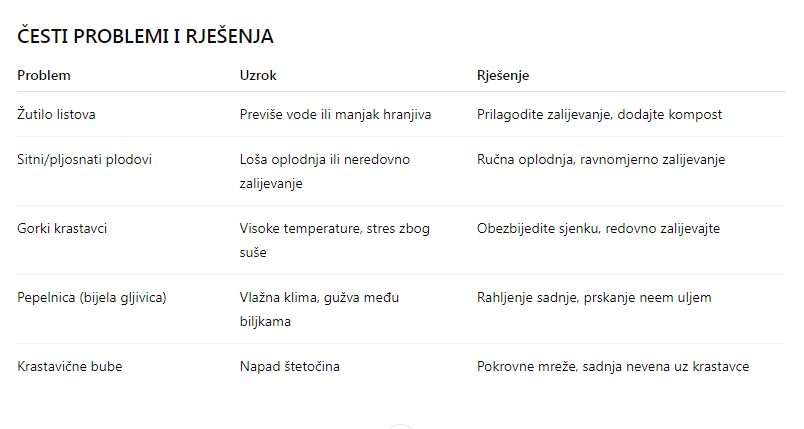Click the Krastavične bube cell
Image resolution: width=804 pixels, height=429 pixels.
tap(70, 367)
